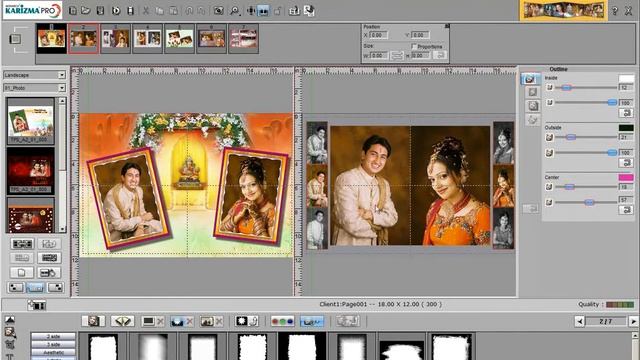Click the mask with attachment clip icon
640x360 pixels.
point(247,321)
